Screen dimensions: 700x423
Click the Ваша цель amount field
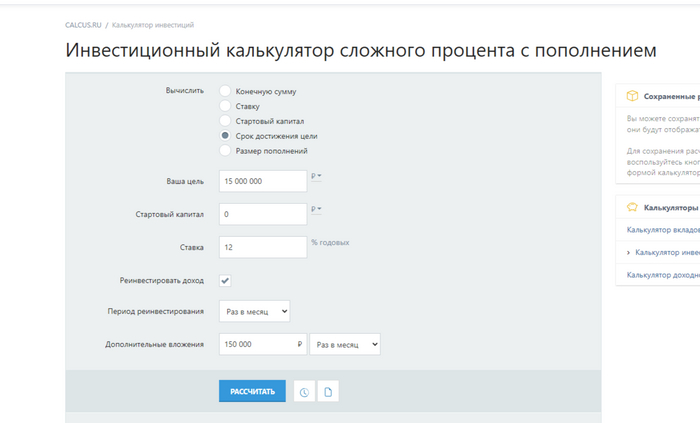click(262, 181)
